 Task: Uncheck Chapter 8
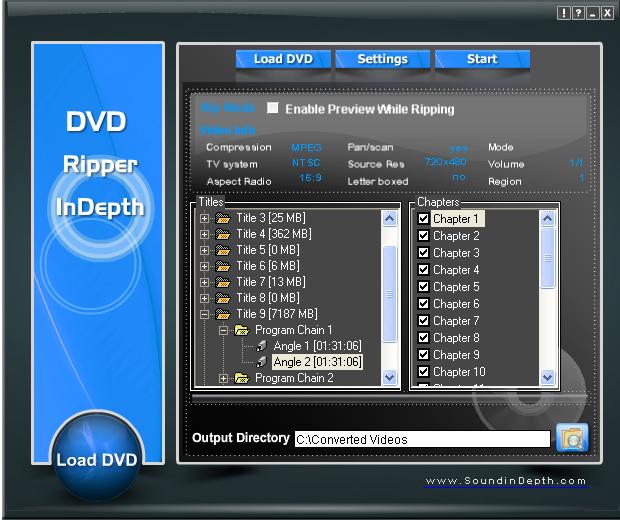(x=423, y=337)
